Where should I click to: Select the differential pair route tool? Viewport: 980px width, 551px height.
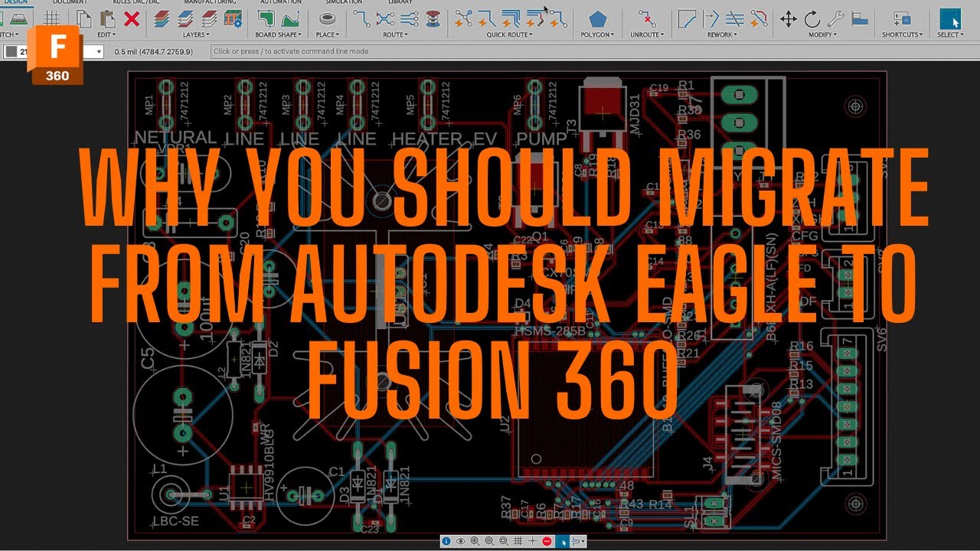click(x=385, y=19)
